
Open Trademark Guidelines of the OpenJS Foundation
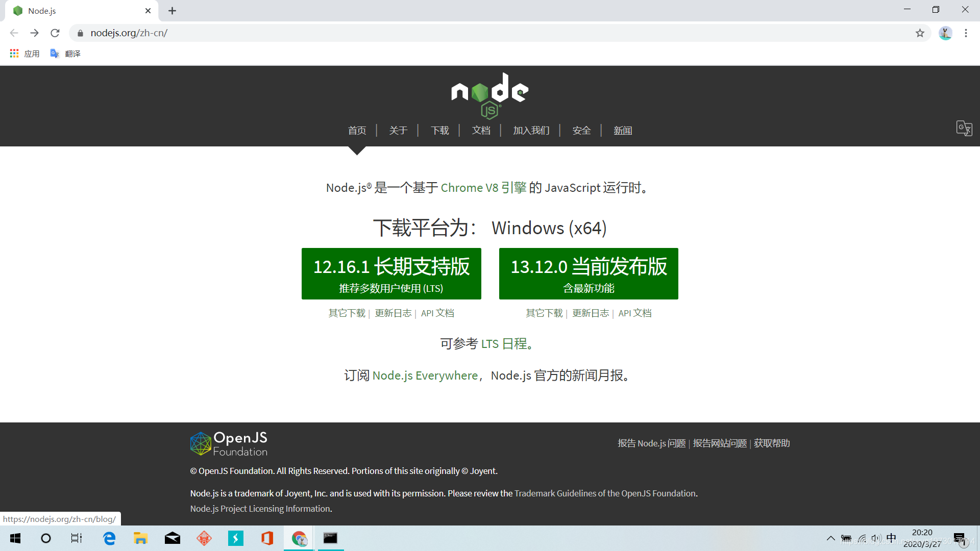(x=605, y=493)
